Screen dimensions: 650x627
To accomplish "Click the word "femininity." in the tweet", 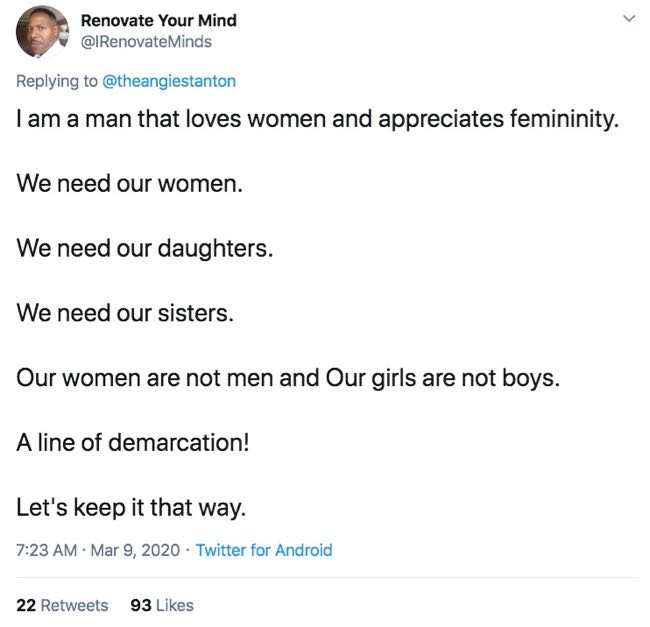I will point(564,119).
